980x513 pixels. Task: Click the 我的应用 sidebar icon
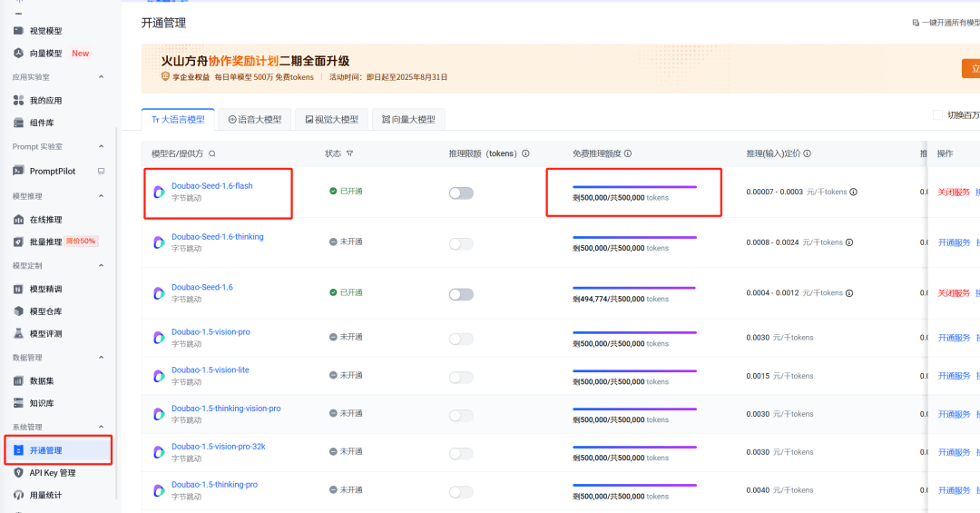coord(19,100)
